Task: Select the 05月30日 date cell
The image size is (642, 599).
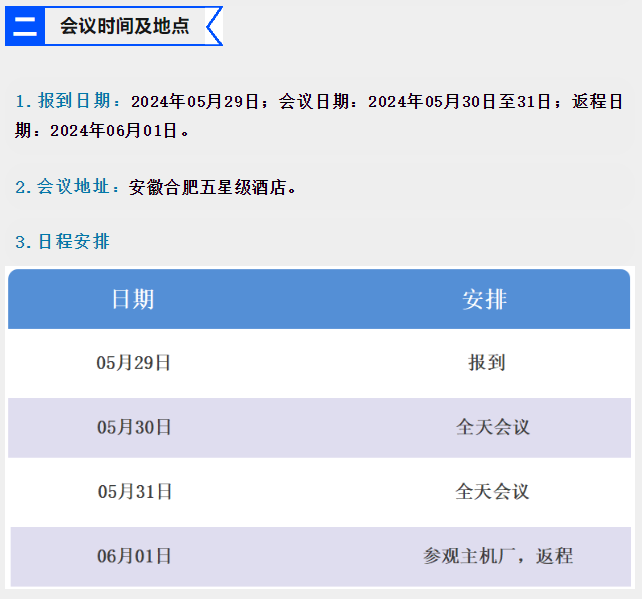Action: tap(134, 427)
